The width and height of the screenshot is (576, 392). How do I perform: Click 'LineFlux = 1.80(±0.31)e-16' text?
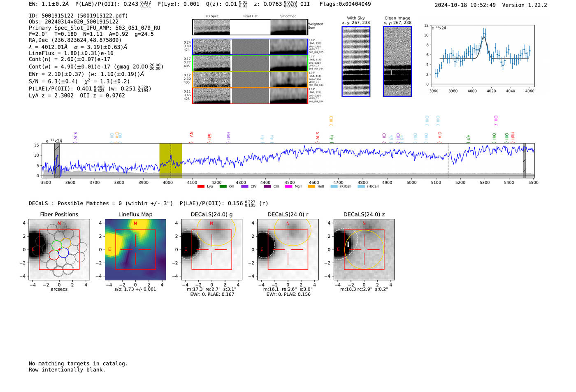71,53
